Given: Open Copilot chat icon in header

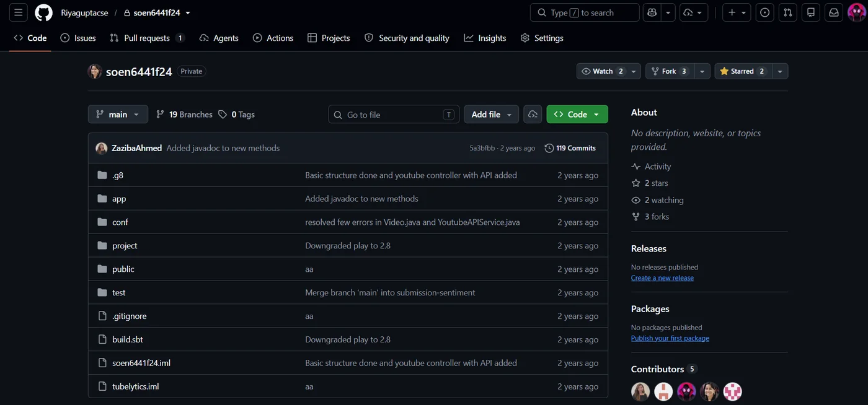Looking at the screenshot, I should coord(652,12).
